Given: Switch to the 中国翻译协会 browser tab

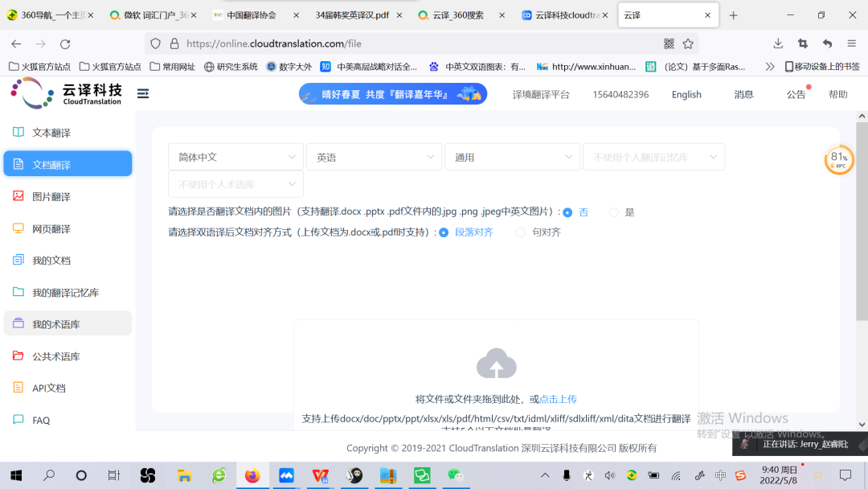Looking at the screenshot, I should point(256,15).
